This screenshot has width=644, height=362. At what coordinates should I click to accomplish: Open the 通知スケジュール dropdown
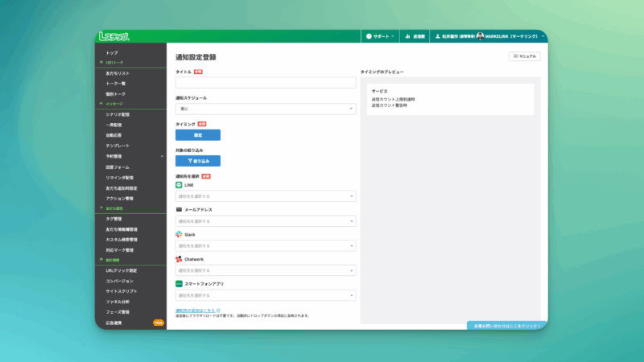(265, 109)
